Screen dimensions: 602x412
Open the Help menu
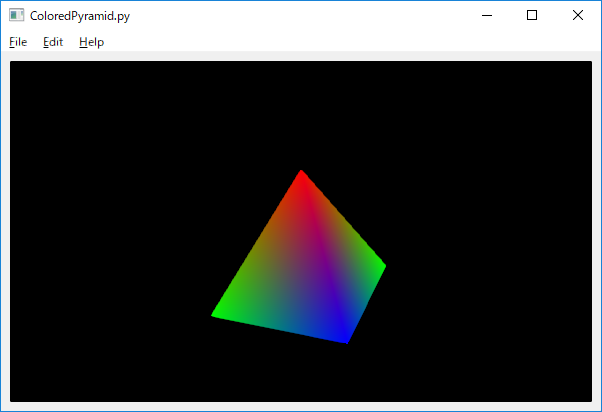[x=91, y=42]
